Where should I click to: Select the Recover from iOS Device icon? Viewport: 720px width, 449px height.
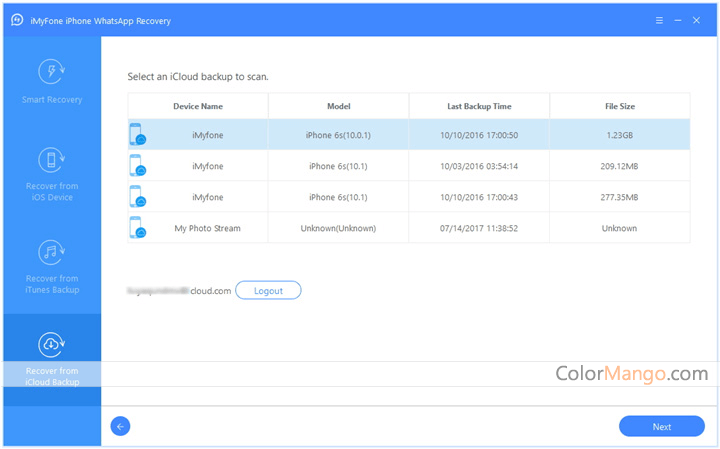[x=51, y=160]
